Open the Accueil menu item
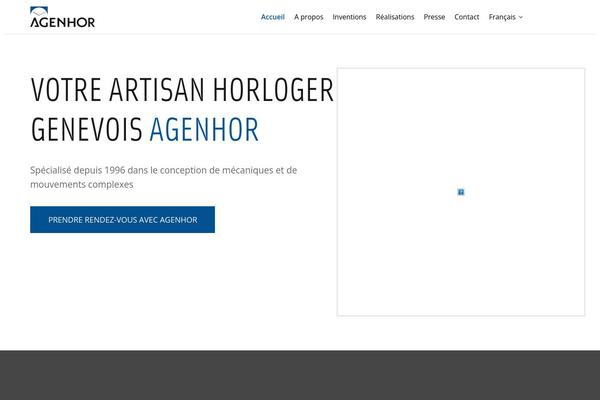This screenshot has width=600, height=400. coord(272,17)
